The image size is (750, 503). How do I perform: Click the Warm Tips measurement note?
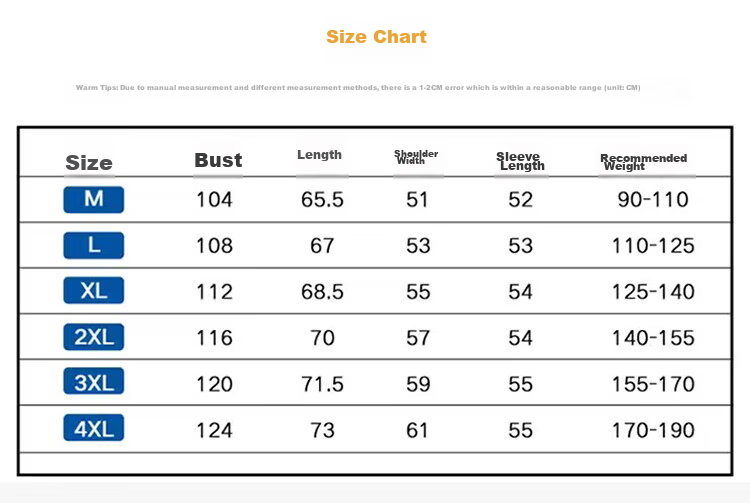pos(358,87)
